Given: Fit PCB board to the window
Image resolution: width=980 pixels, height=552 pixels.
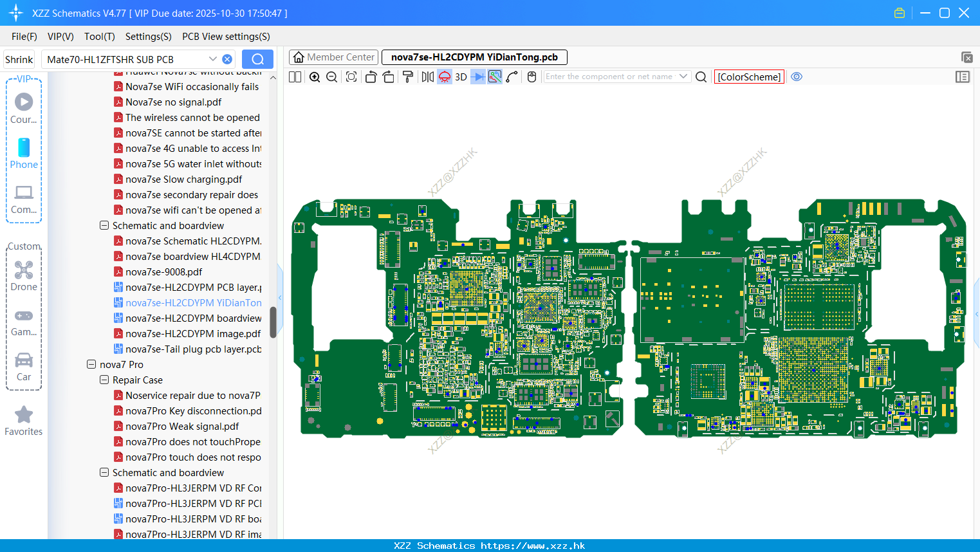Looking at the screenshot, I should click(351, 77).
